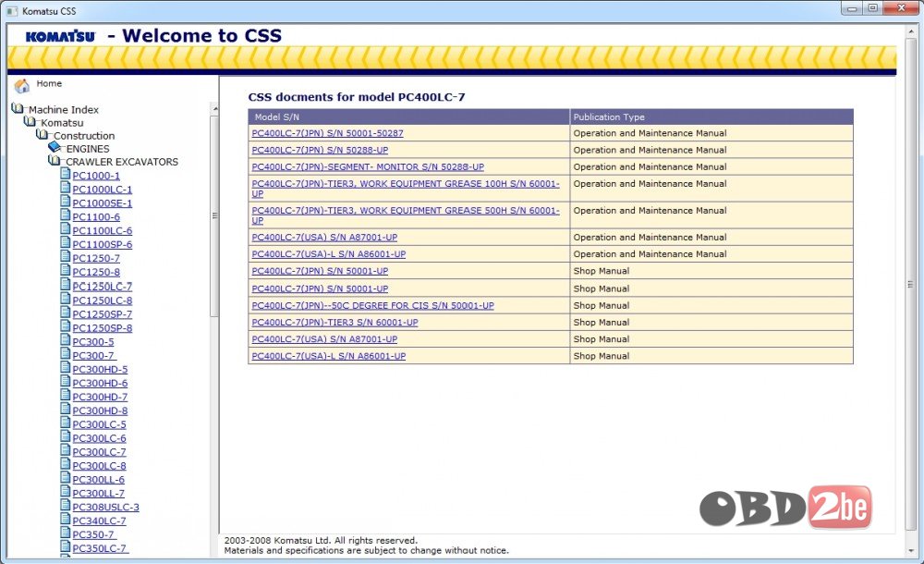Open PC400LC-7(JPN) S/N 50001-50287 manual
This screenshot has width=924, height=564.
pos(328,133)
